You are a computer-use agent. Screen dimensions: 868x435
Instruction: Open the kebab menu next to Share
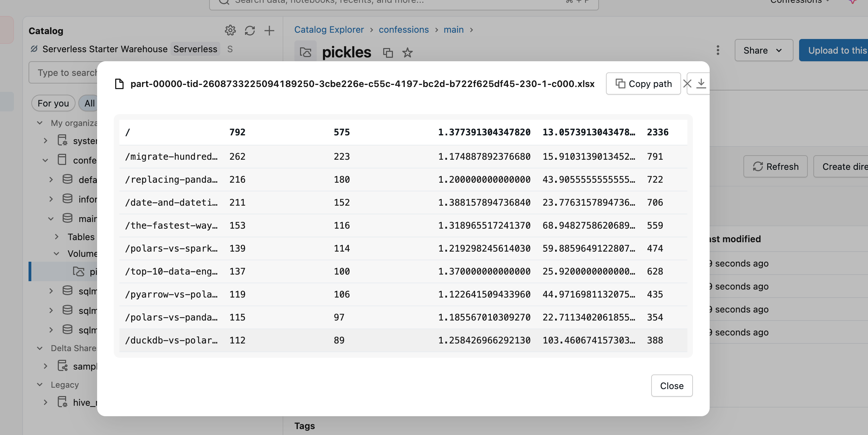[718, 50]
